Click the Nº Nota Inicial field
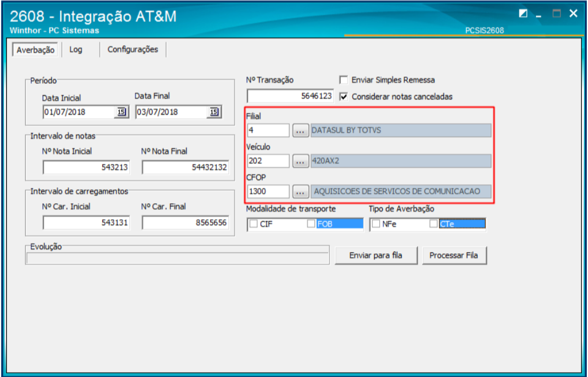The height and width of the screenshot is (377, 588). pyautogui.click(x=86, y=167)
